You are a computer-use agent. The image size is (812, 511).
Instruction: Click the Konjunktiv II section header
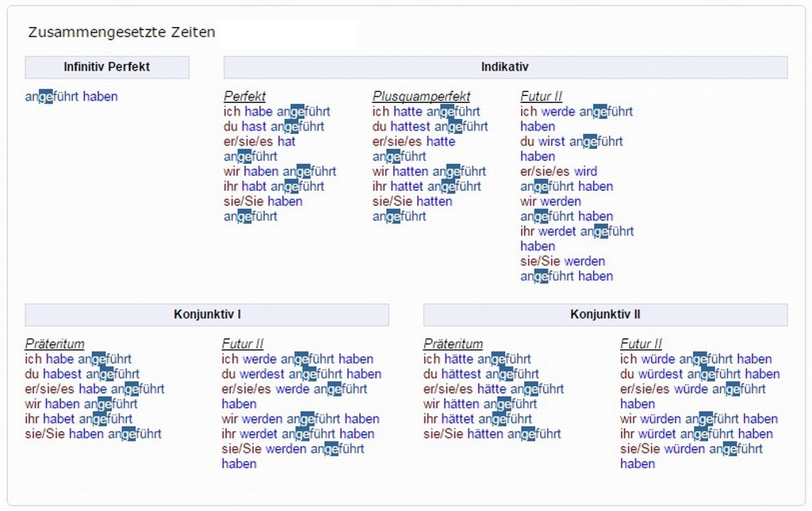click(x=605, y=315)
